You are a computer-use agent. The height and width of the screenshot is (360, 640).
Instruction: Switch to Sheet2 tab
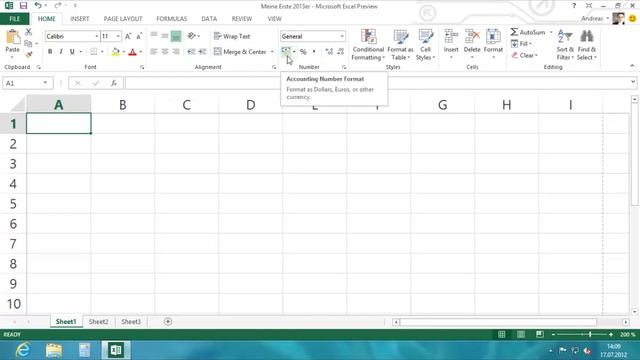(x=99, y=322)
